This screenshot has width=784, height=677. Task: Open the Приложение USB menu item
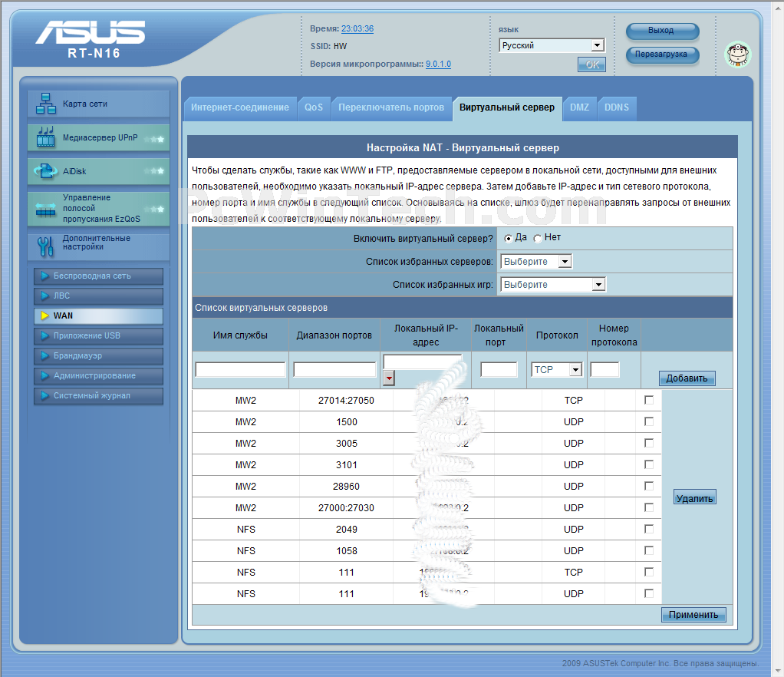tap(98, 335)
